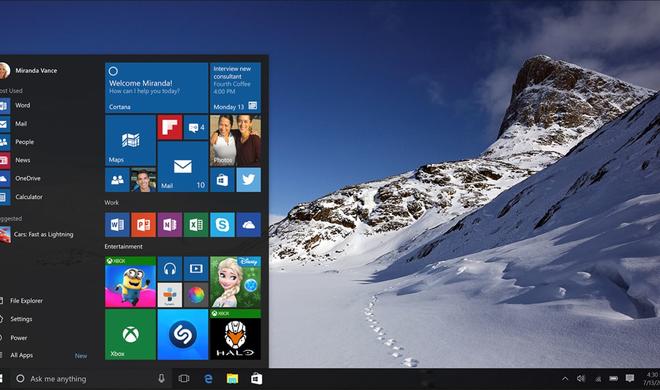This screenshot has width=660, height=390.
Task: Open Action Center notifications icon
Action: click(x=630, y=379)
